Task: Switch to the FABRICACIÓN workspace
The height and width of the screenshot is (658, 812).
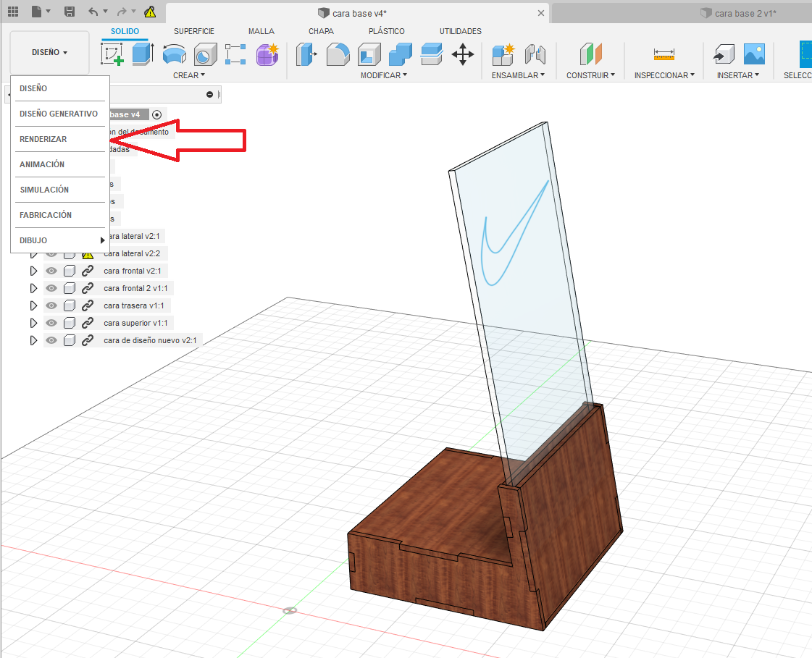Action: tap(59, 216)
